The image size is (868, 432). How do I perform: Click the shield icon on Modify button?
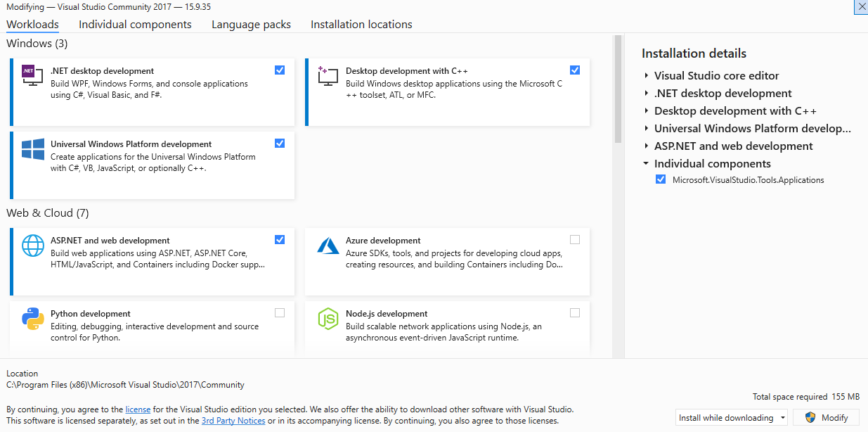(x=810, y=417)
